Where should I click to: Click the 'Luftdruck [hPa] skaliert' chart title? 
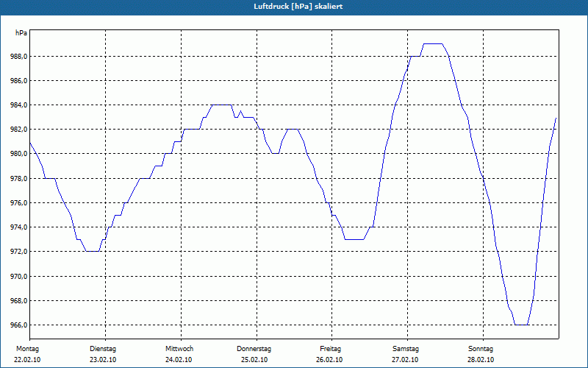click(298, 7)
